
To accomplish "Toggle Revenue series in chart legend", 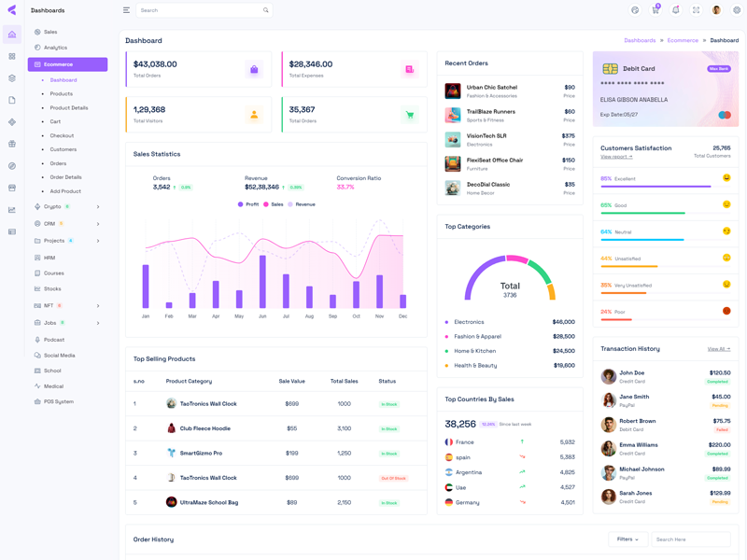I will (x=301, y=204).
